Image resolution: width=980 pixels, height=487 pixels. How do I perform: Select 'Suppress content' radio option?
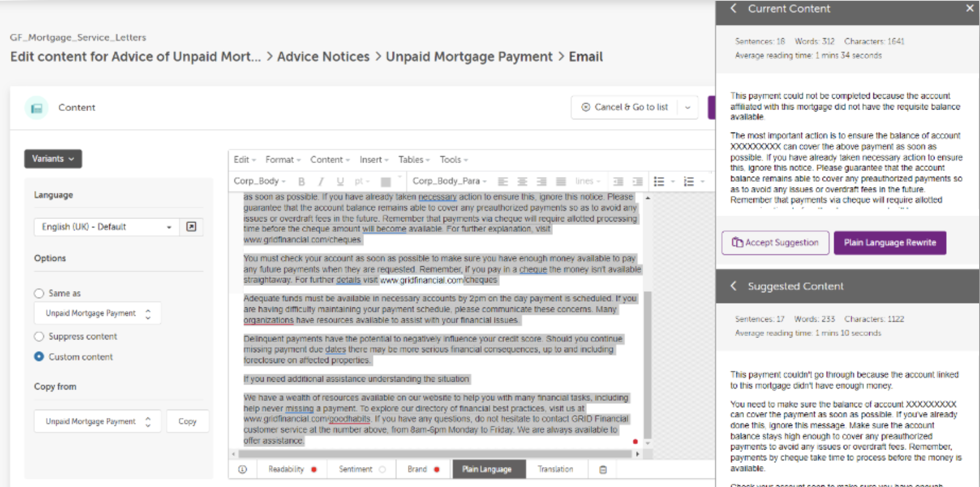point(39,336)
